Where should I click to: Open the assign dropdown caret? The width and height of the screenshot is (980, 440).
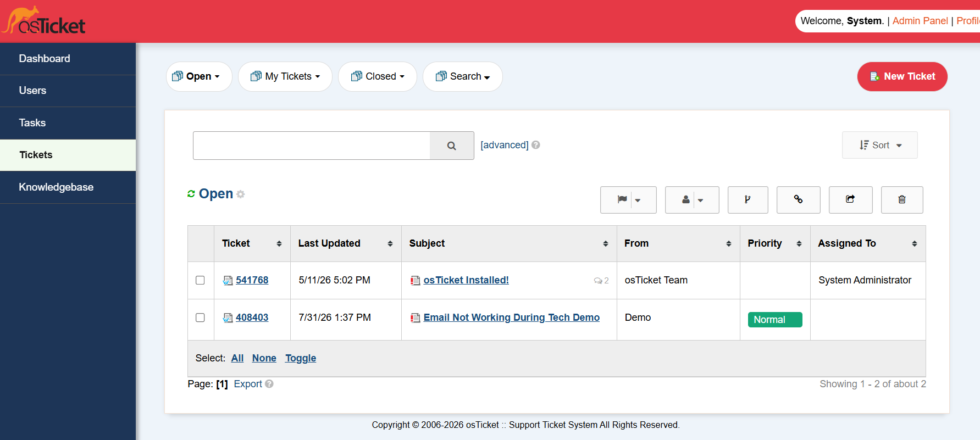point(701,200)
